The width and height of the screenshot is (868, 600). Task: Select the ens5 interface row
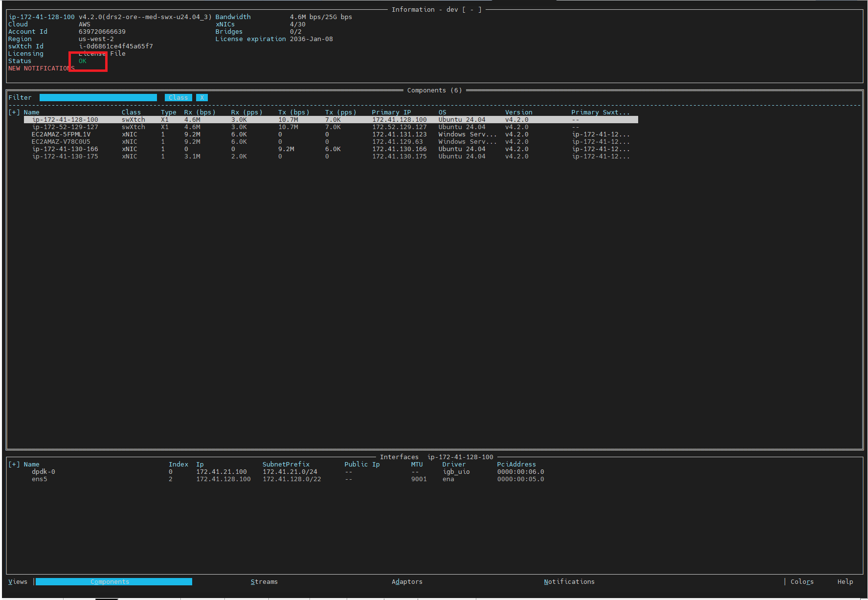coord(40,479)
